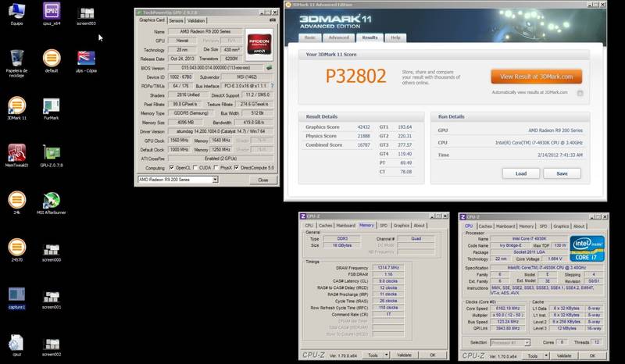The image size is (625, 364).
Task: Open the Equipo desktop icon
Action: tap(16, 13)
